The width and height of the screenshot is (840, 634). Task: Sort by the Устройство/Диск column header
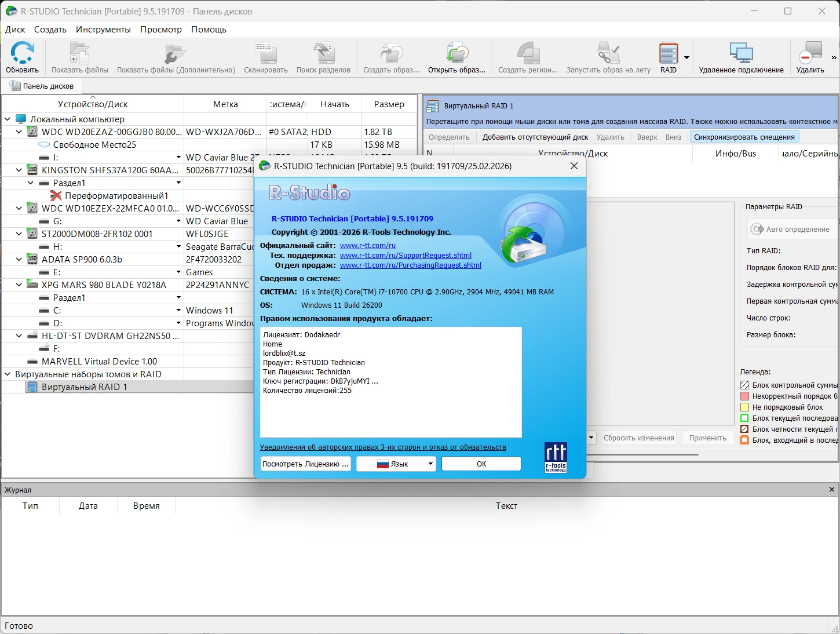93,104
